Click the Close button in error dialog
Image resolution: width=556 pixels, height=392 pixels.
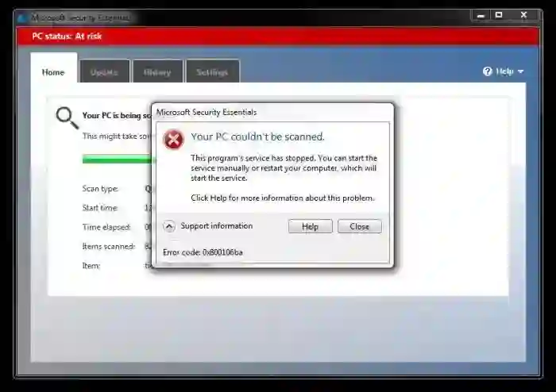pos(360,226)
